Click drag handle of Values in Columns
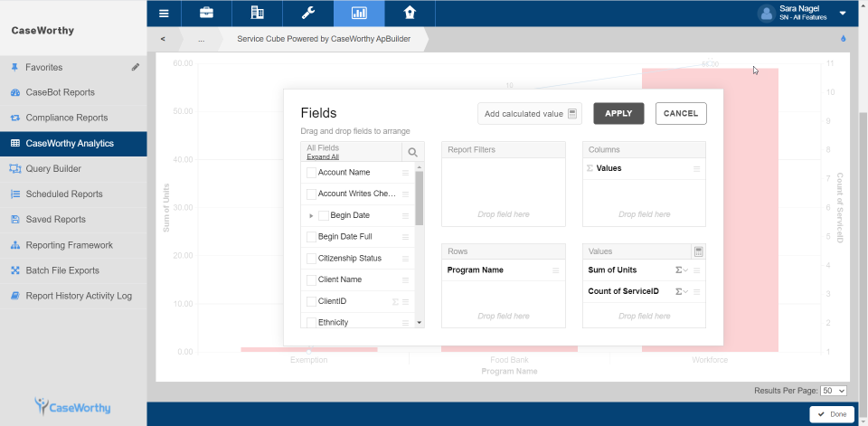Screen dimensions: 868x426 tap(697, 169)
